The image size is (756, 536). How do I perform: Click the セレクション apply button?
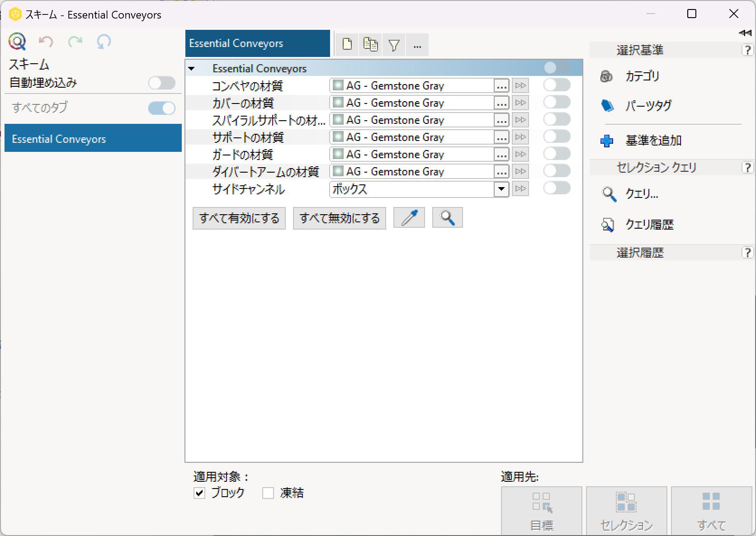(627, 511)
